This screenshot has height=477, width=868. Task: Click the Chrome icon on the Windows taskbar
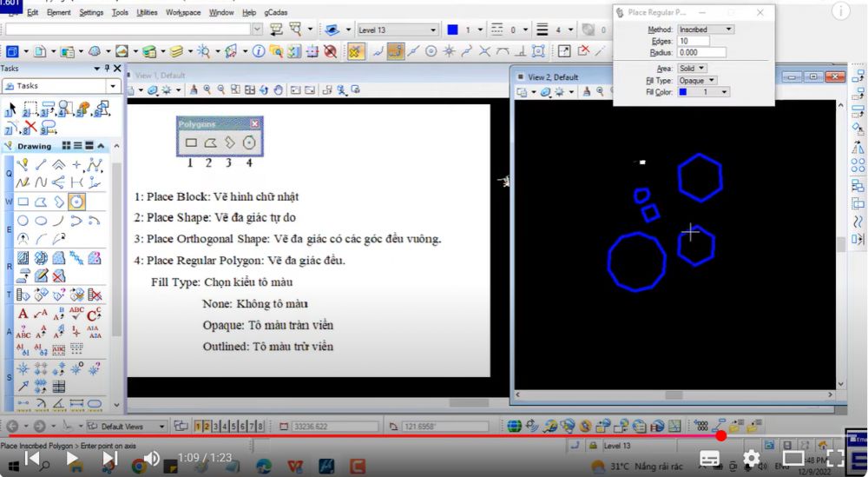coord(140,466)
